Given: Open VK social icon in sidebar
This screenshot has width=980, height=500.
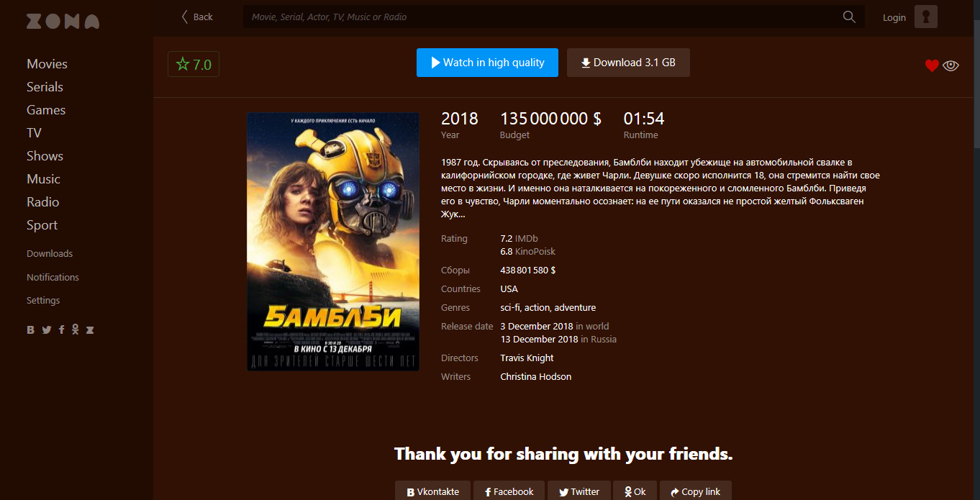Looking at the screenshot, I should tap(31, 329).
